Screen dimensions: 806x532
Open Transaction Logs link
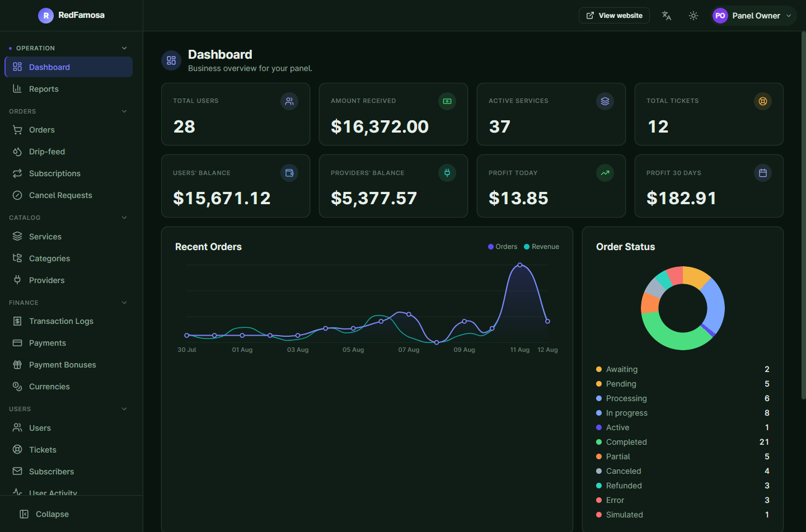click(x=68, y=321)
